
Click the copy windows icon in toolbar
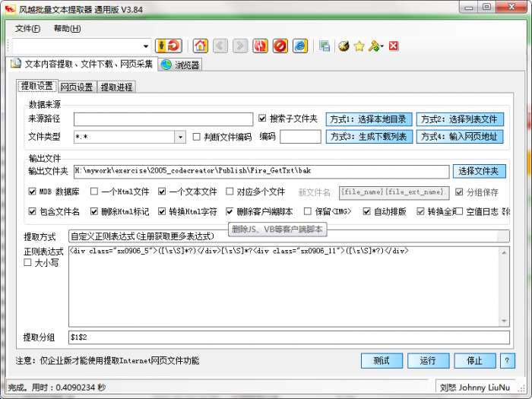click(324, 46)
